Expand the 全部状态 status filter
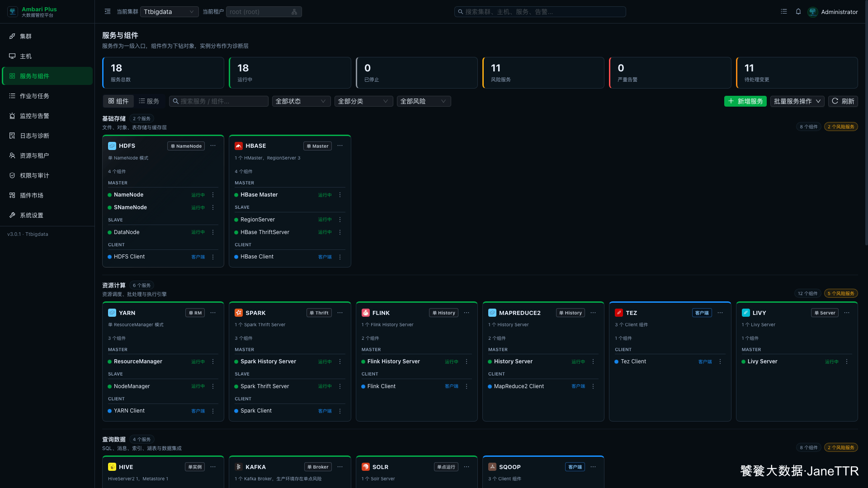This screenshot has height=488, width=868. pyautogui.click(x=301, y=101)
